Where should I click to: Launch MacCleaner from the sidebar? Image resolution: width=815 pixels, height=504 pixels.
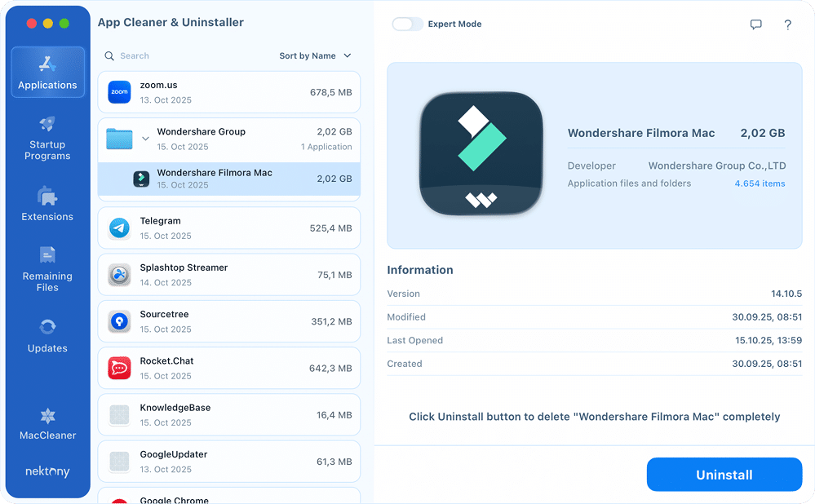tap(47, 426)
